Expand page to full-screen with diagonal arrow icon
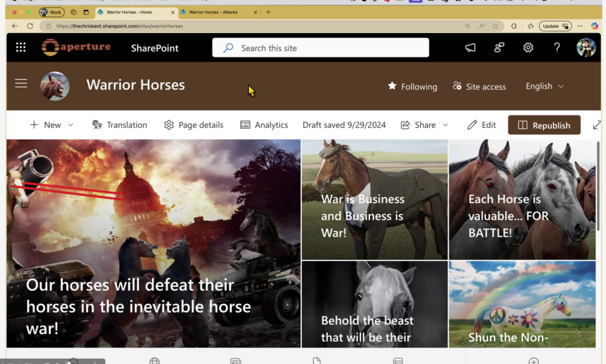 point(597,125)
